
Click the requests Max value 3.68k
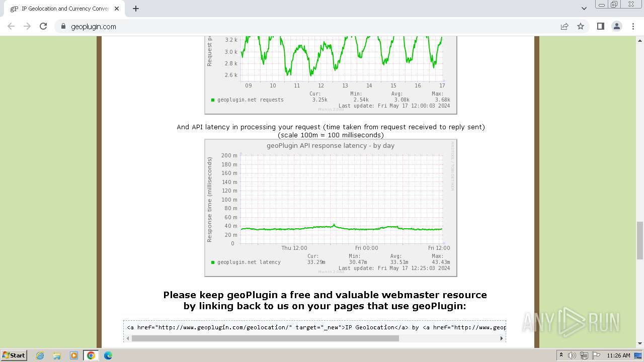tap(442, 100)
